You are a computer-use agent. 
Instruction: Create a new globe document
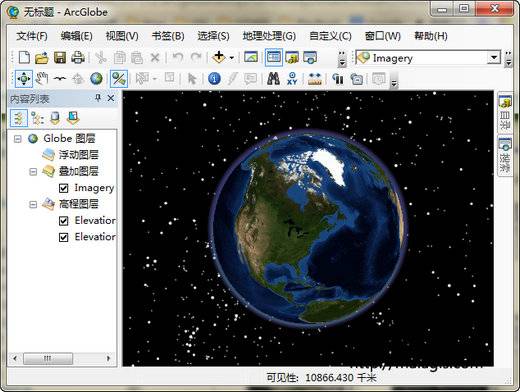click(x=24, y=58)
